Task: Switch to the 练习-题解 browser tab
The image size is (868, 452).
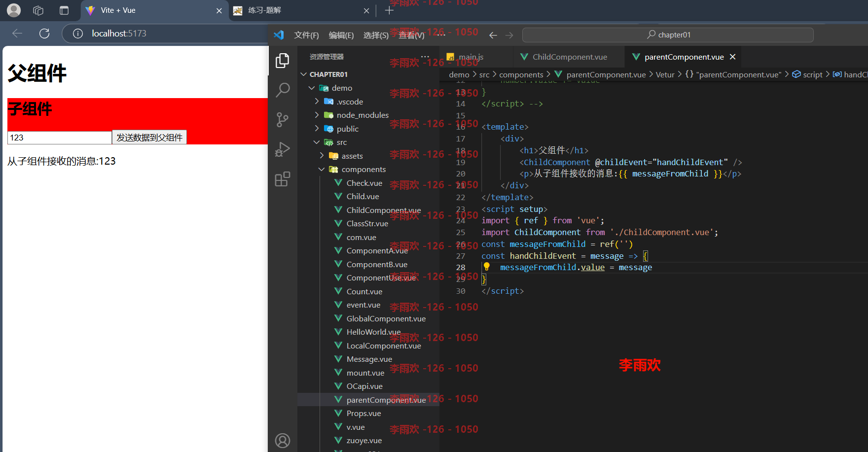Action: (x=301, y=10)
